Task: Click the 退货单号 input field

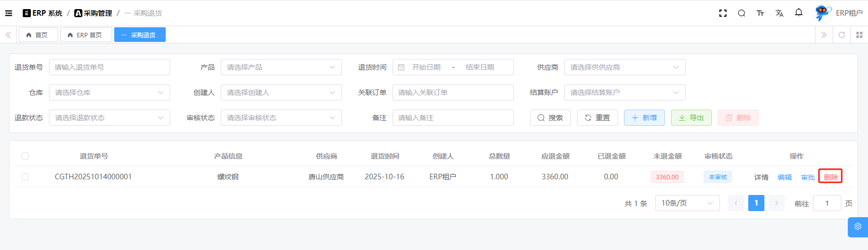Action: [x=109, y=67]
